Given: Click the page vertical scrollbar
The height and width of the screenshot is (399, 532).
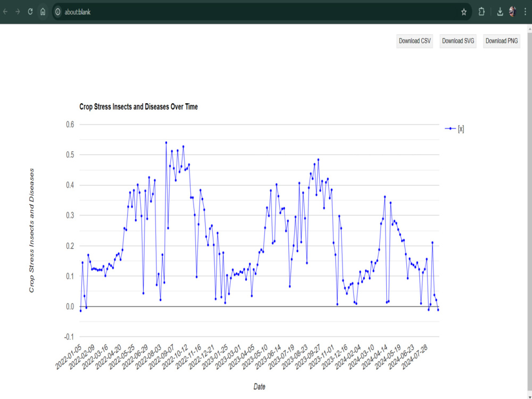Looking at the screenshot, I should (530, 211).
